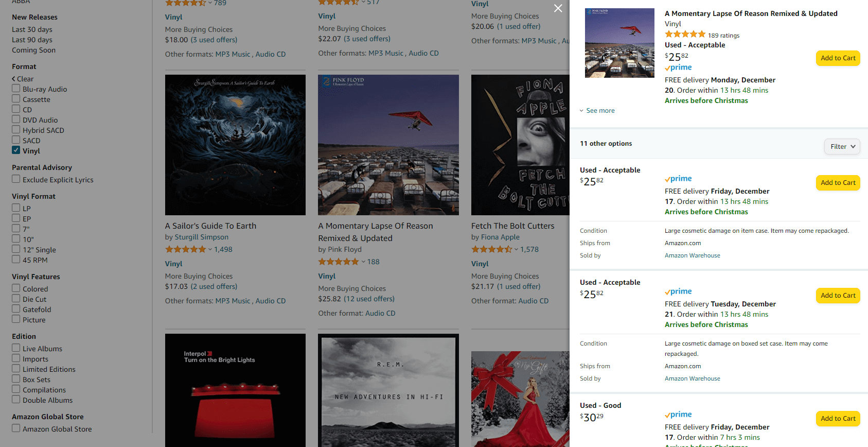Screen dimensions: 868x447
Task: Click Last 30 days under New Releases
Action: (31, 29)
